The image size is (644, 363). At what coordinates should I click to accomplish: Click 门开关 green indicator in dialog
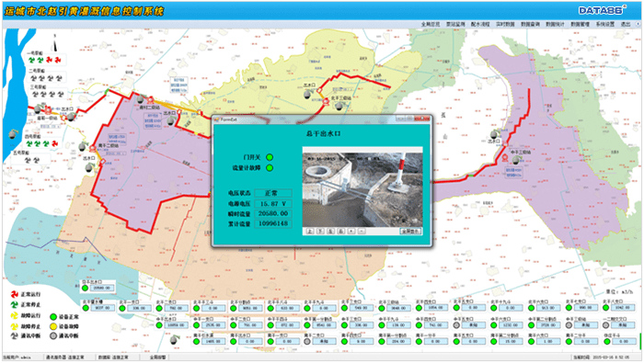coord(270,157)
